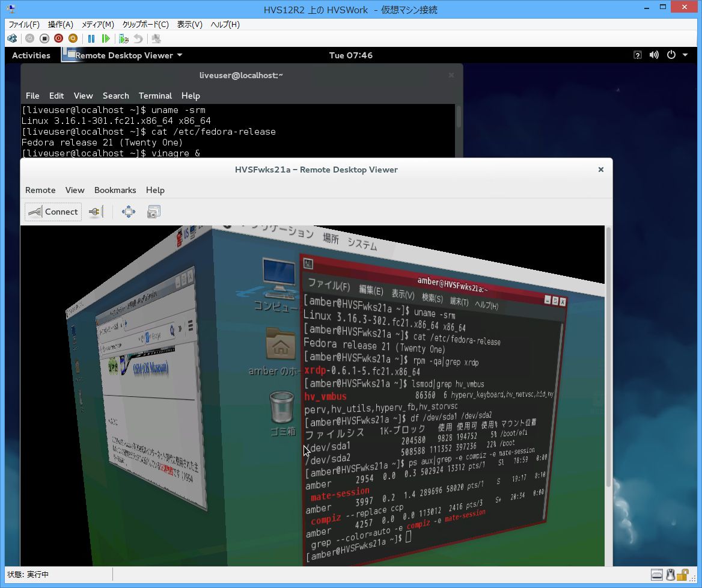Open Help menu in Remote Desktop Viewer

pyautogui.click(x=155, y=191)
